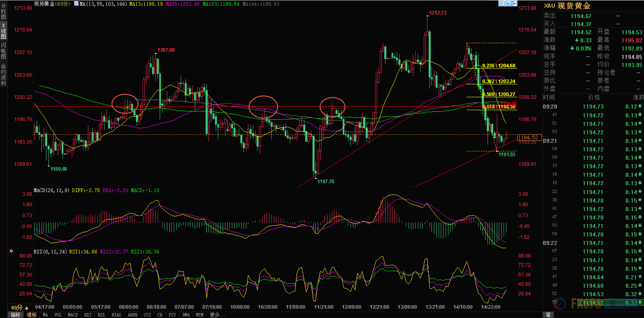Click the current price tag 1194.52 on axis
This screenshot has height=318, width=644.
[x=529, y=138]
